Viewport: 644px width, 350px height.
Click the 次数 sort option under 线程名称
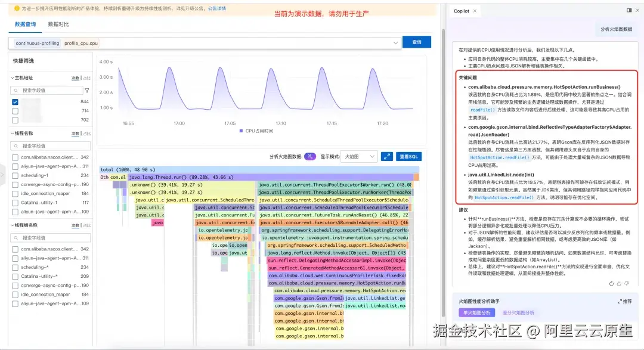(75, 134)
